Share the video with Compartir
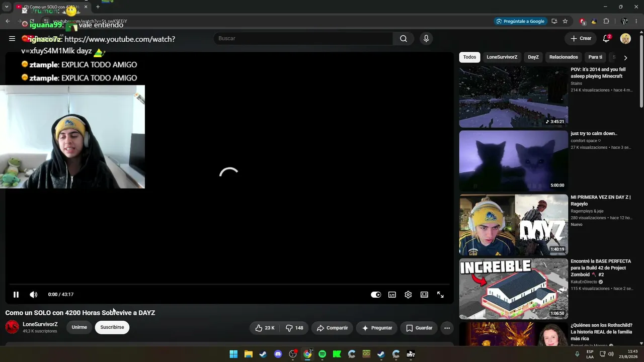 point(332,328)
